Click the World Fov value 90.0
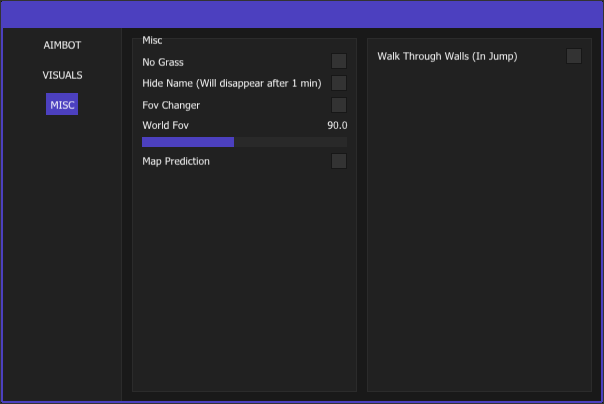This screenshot has height=404, width=604. (x=337, y=125)
